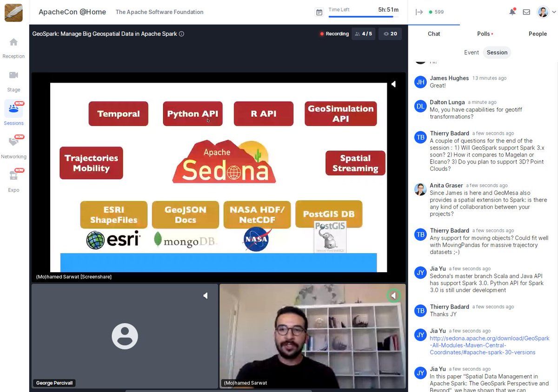Open the calendar schedule icon
Viewport: 558px width, 392px height.
click(319, 13)
